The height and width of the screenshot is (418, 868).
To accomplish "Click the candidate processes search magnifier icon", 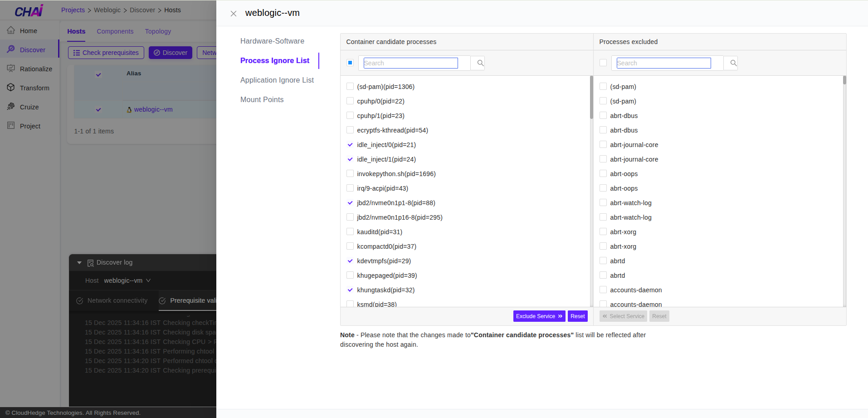I will [x=480, y=63].
